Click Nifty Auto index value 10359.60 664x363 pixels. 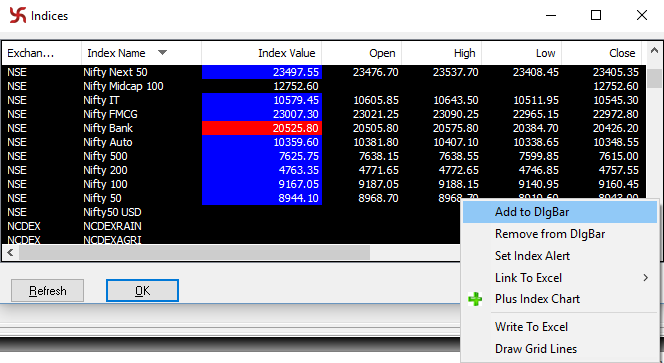(262, 142)
